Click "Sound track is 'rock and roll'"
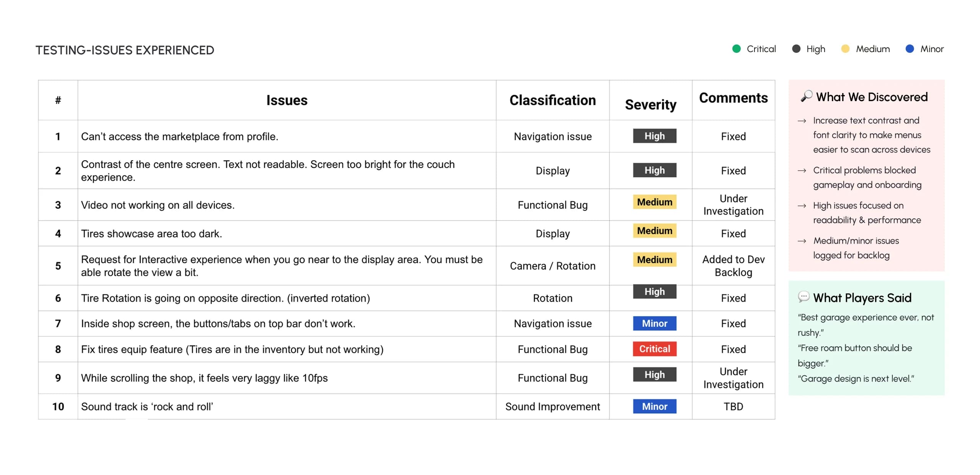This screenshot has width=980, height=475. pos(147,407)
